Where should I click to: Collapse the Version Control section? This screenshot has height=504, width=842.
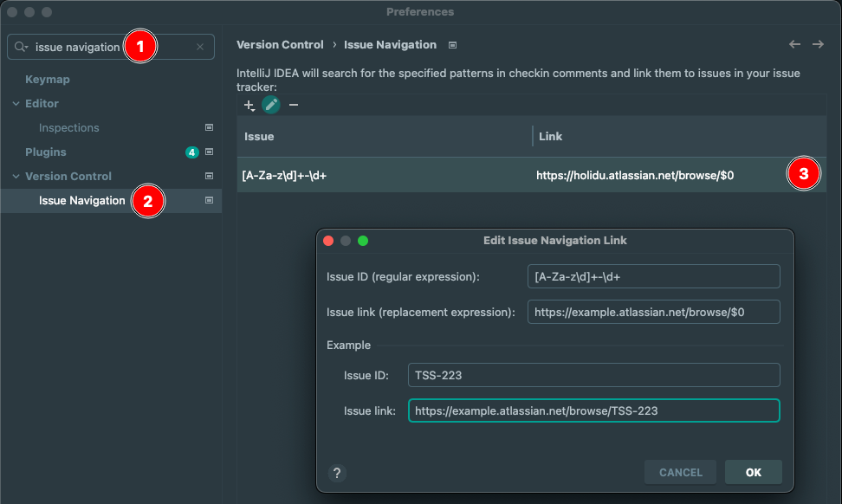click(14, 176)
